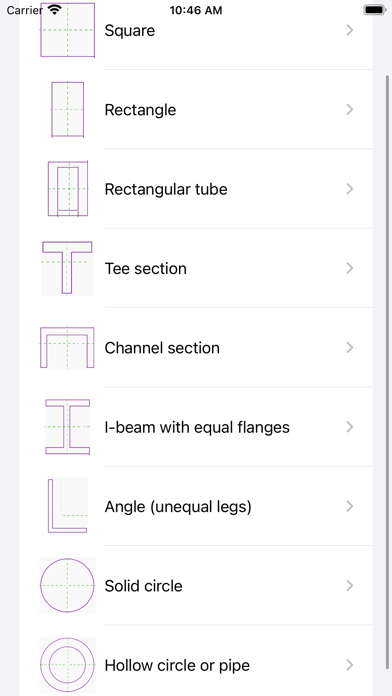This screenshot has height=696, width=392.
Task: Select the L-shaped angle profile icon
Action: click(x=67, y=506)
